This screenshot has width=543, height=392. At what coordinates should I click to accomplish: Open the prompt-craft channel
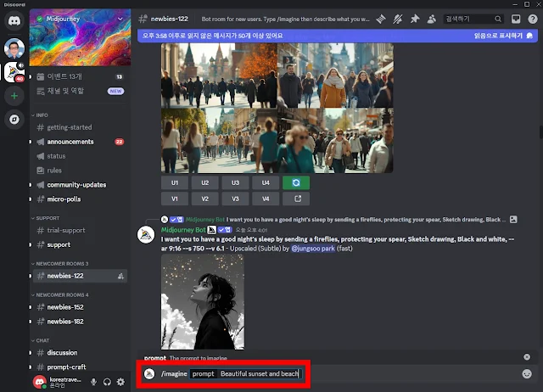pos(80,367)
